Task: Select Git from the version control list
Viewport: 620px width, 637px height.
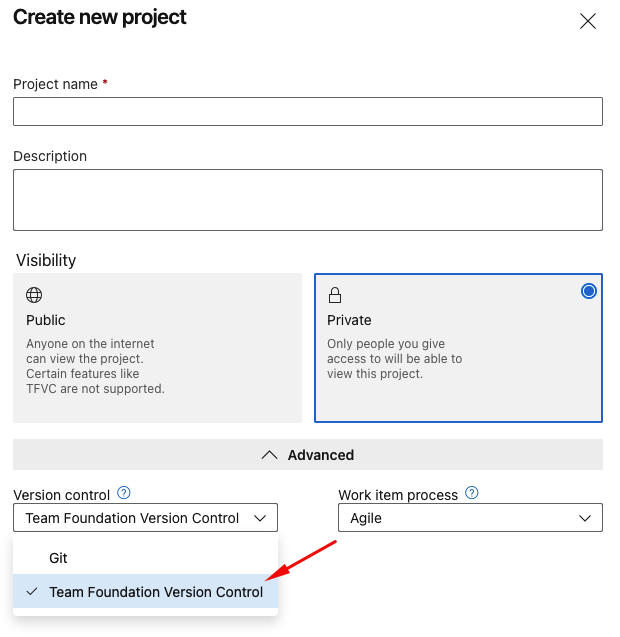Action: pos(58,558)
